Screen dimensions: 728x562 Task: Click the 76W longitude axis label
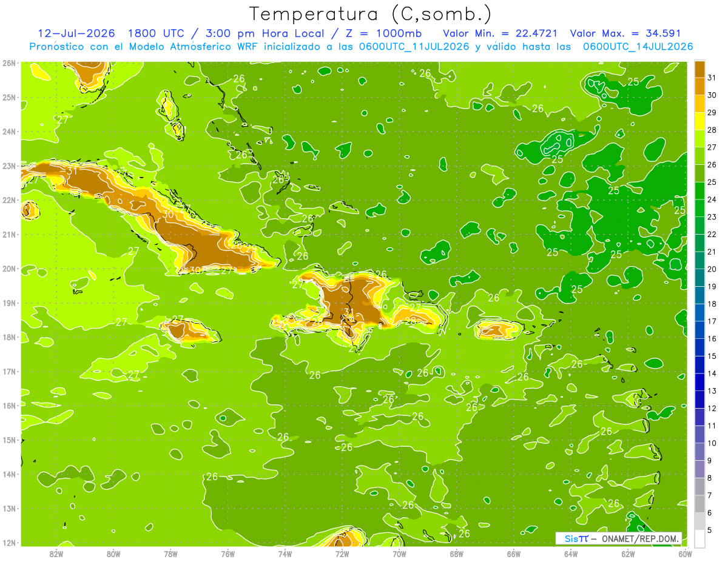pyautogui.click(x=228, y=554)
